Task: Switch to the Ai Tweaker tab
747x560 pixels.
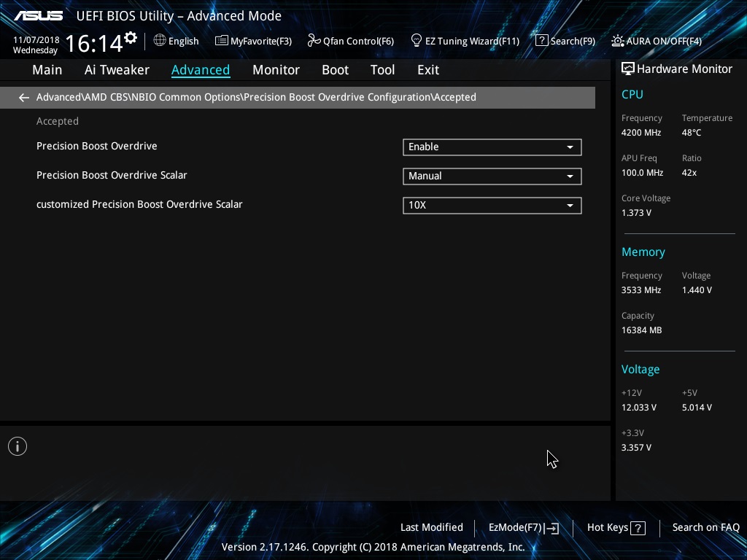Action: pyautogui.click(x=117, y=70)
